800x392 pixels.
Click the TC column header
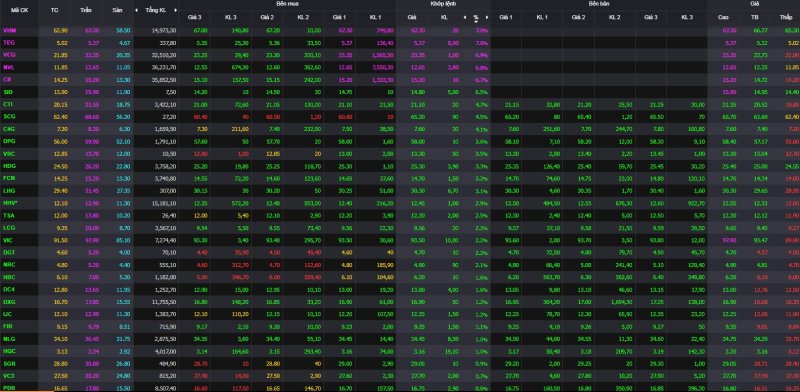tap(55, 10)
